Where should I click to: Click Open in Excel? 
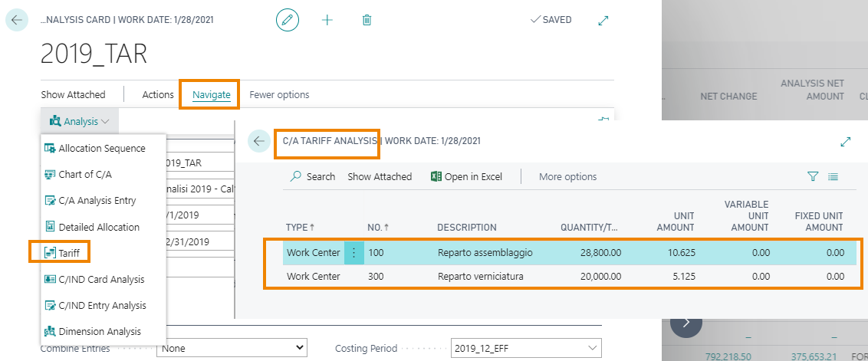466,176
